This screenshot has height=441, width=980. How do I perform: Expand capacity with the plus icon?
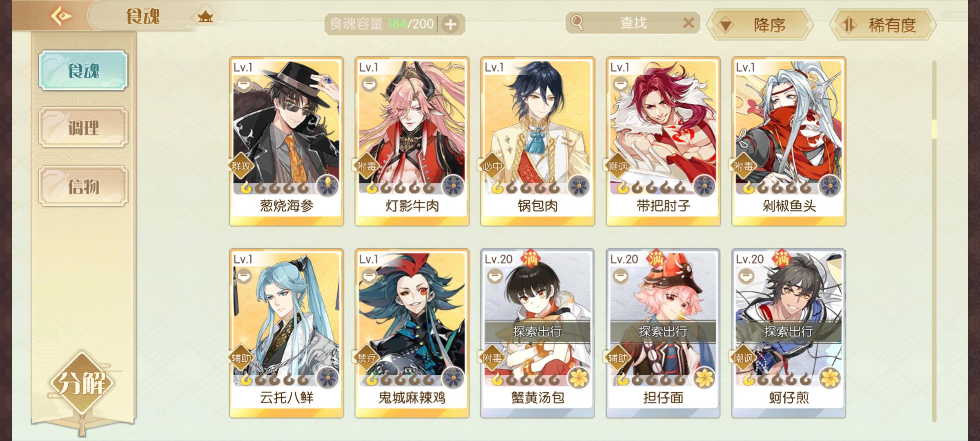click(x=451, y=24)
